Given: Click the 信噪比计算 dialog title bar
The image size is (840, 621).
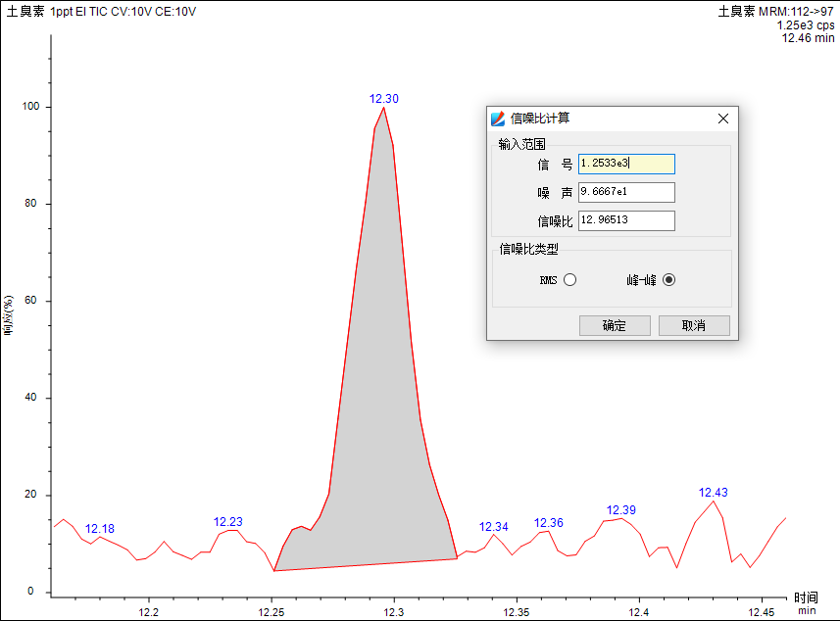Looking at the screenshot, I should click(608, 119).
